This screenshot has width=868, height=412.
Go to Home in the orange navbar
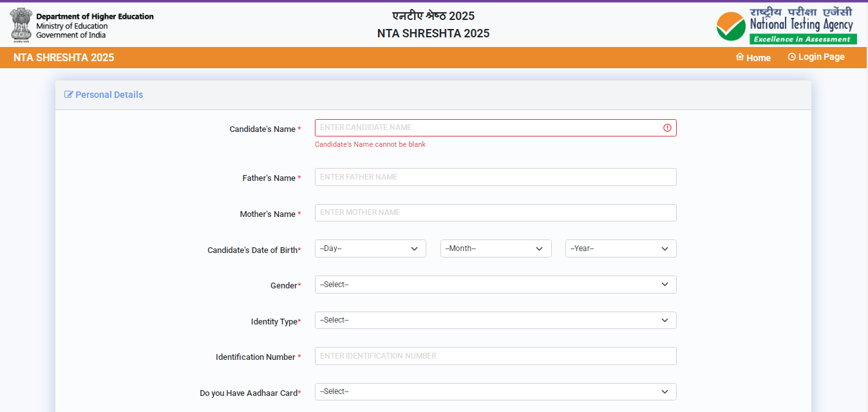tap(758, 57)
